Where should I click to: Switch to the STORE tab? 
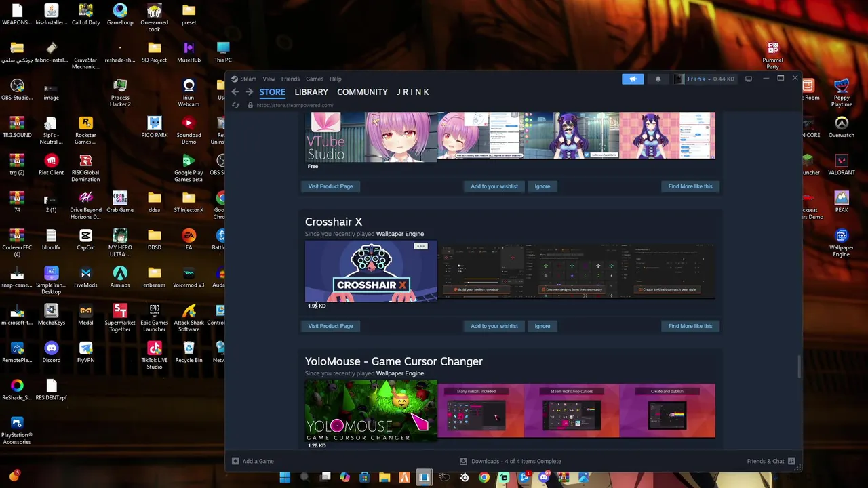click(x=272, y=92)
